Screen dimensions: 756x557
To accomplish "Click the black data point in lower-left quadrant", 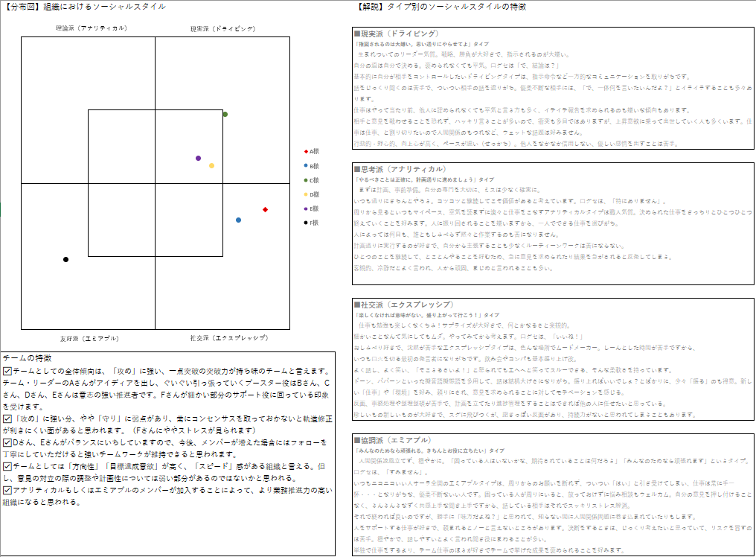I will coord(65,259).
